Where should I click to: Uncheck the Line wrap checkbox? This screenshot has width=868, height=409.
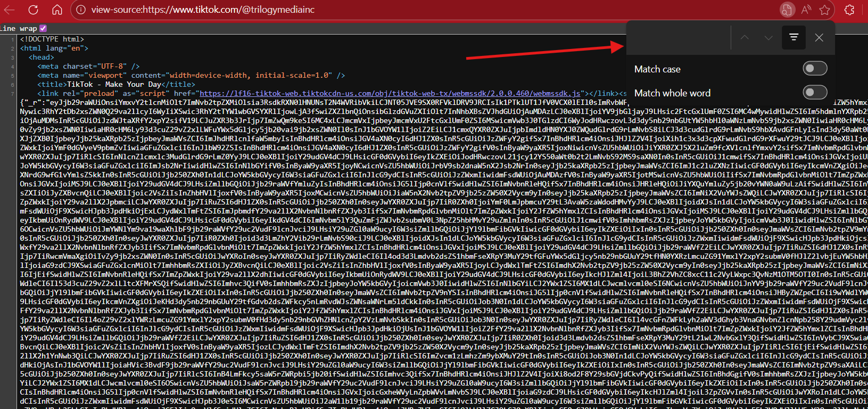[x=43, y=28]
